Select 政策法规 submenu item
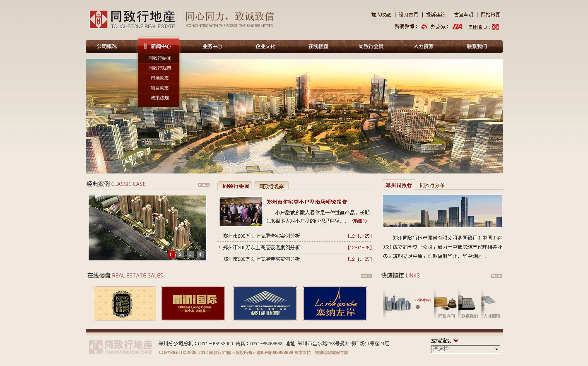Image resolution: width=588 pixels, height=366 pixels. point(159,98)
